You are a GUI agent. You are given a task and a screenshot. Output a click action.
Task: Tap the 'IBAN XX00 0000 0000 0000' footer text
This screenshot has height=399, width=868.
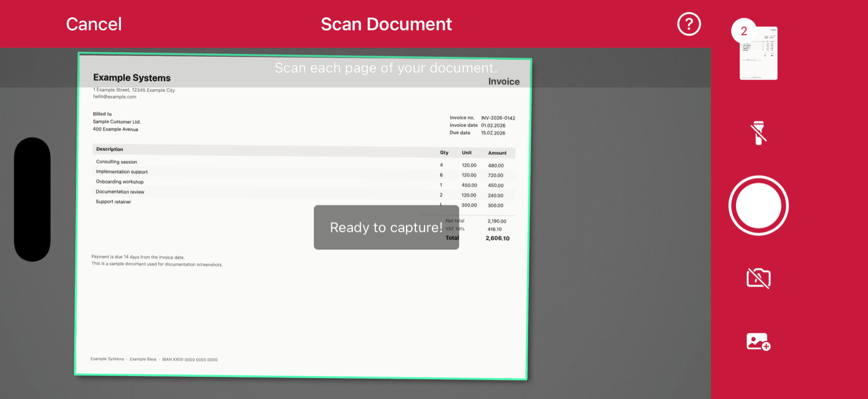189,359
